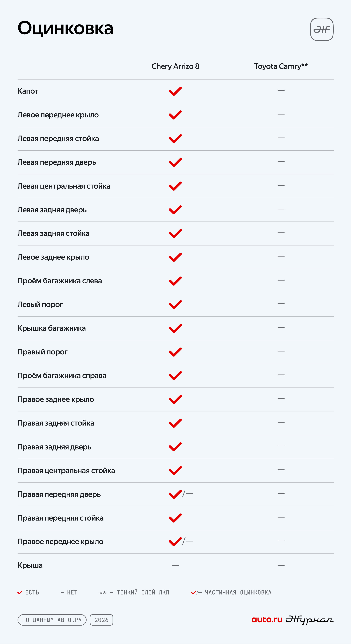Click the 2026 year badge
Viewport: 351px width, 644px height.
pyautogui.click(x=101, y=620)
